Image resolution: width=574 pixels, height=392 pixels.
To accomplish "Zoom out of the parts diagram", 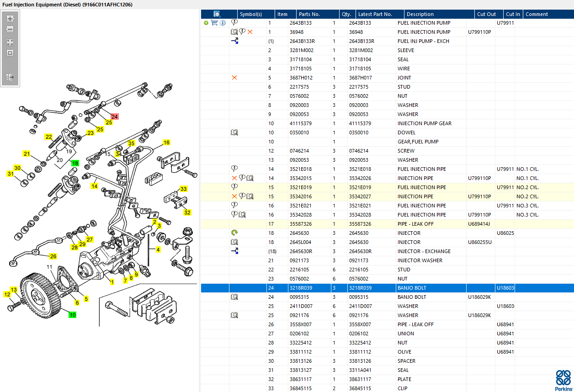I will point(10,29).
